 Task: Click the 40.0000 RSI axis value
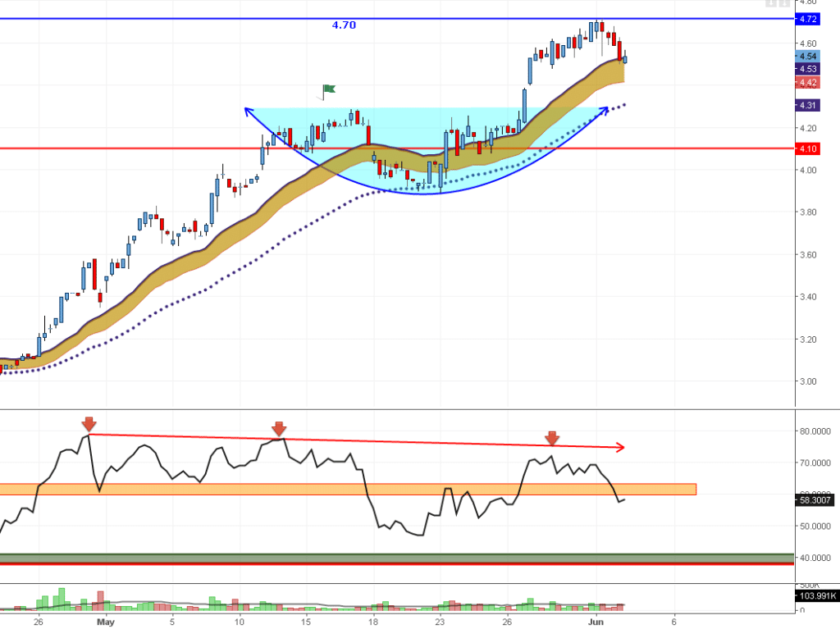815,558
